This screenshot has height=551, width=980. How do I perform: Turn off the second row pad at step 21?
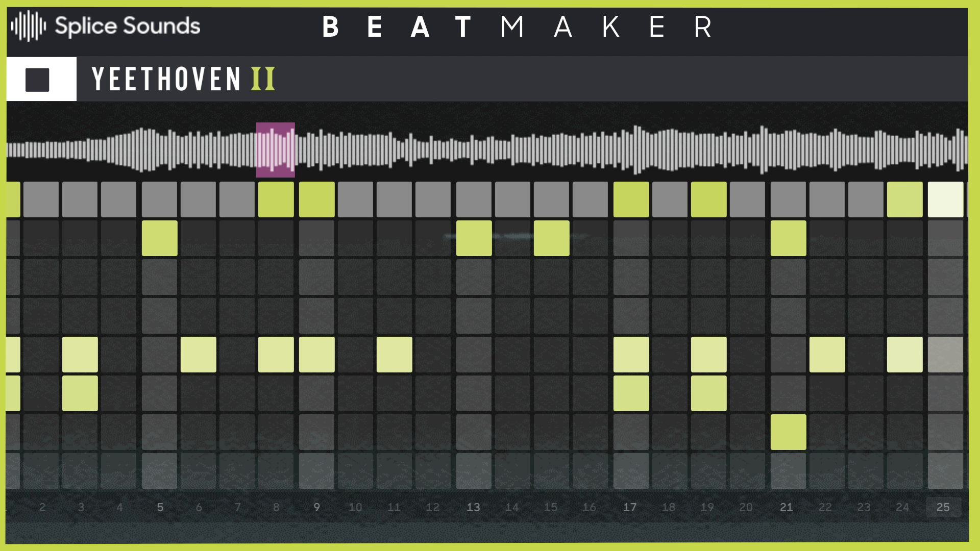[789, 238]
